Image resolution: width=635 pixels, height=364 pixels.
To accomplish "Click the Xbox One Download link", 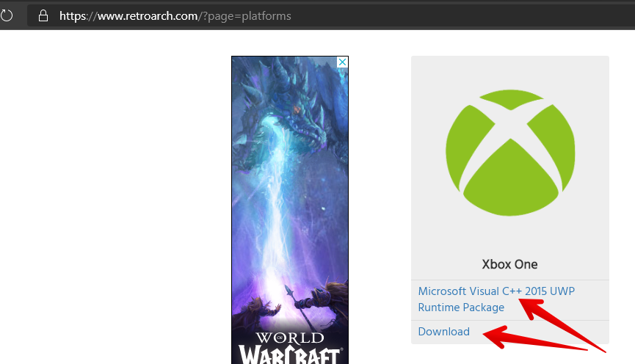I will (x=443, y=332).
